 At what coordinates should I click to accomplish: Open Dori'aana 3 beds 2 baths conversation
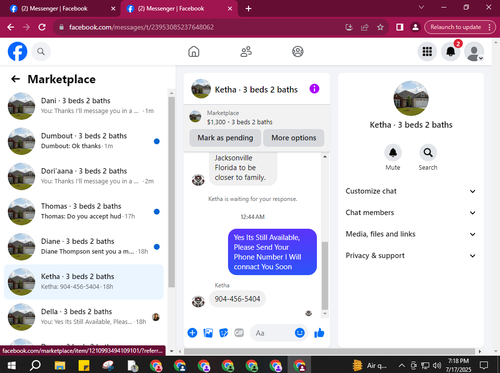click(x=84, y=176)
